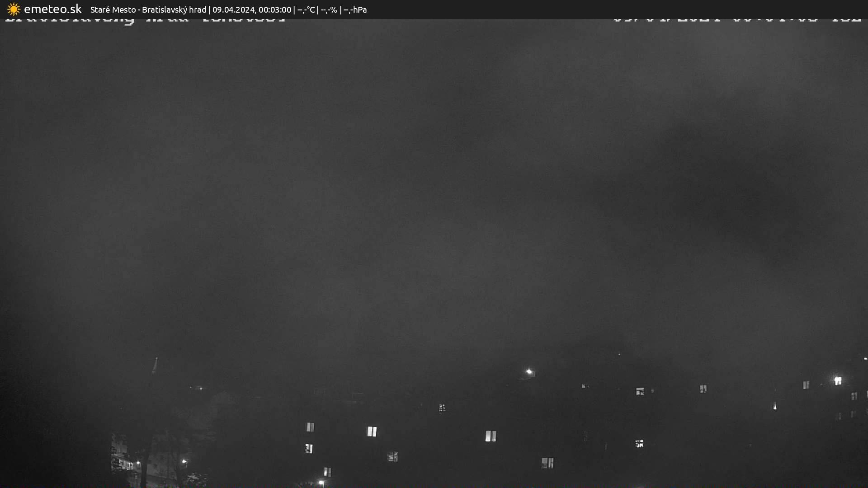The height and width of the screenshot is (488, 868).
Task: Click the temperature reading in °C
Action: point(306,9)
